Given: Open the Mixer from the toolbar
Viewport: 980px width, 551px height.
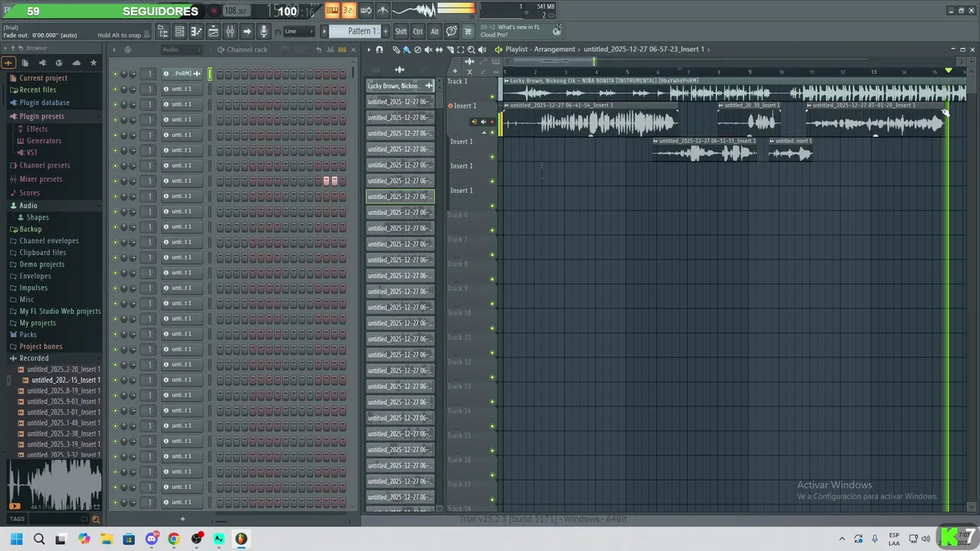Looking at the screenshot, I should 230,31.
